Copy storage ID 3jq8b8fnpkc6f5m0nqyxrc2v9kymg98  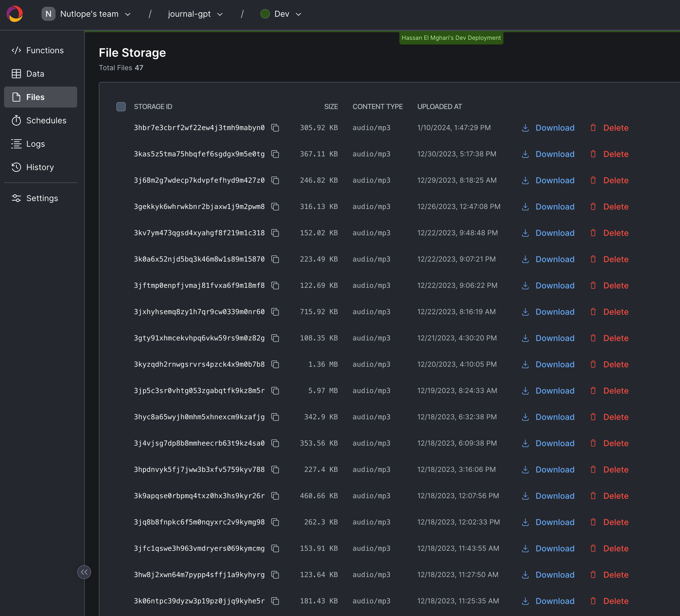(275, 522)
